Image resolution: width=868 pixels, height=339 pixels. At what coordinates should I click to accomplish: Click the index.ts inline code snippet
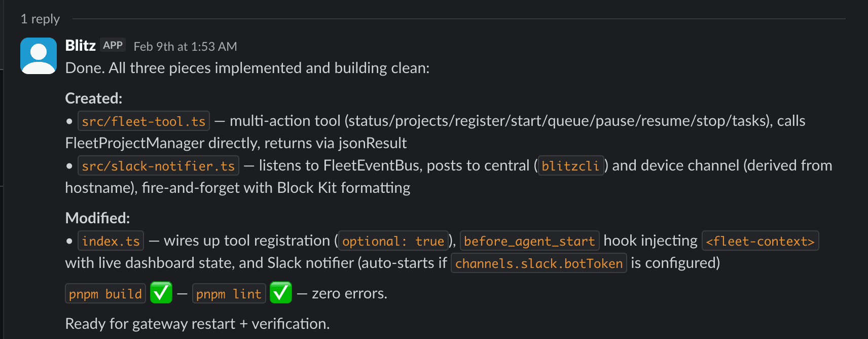(x=111, y=241)
